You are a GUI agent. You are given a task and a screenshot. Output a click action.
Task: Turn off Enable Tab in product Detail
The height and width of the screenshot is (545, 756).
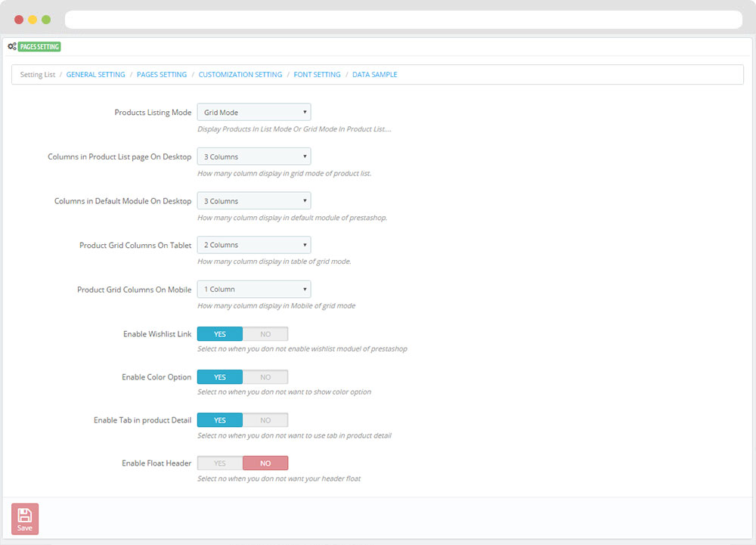click(265, 420)
